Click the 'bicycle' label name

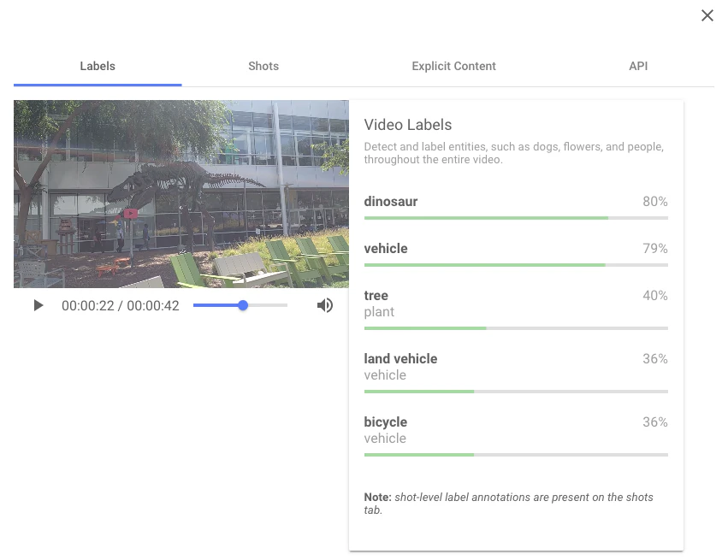tap(385, 422)
